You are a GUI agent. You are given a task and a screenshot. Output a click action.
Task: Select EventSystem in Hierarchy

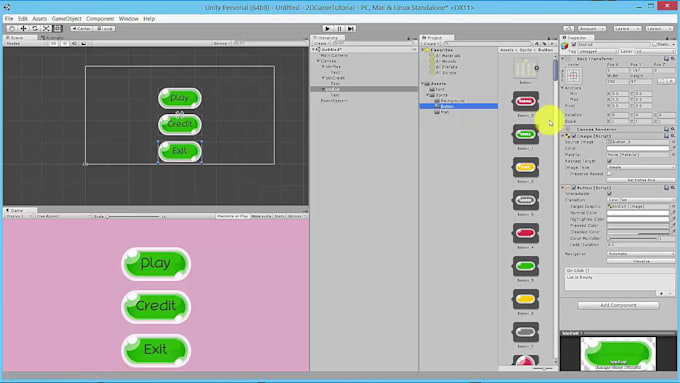pyautogui.click(x=334, y=101)
